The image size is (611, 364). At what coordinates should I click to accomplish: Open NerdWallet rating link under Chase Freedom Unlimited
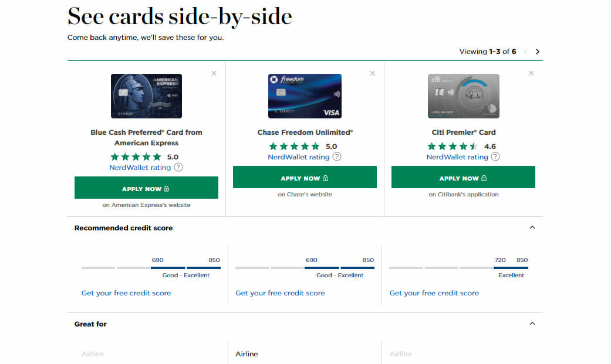(299, 157)
